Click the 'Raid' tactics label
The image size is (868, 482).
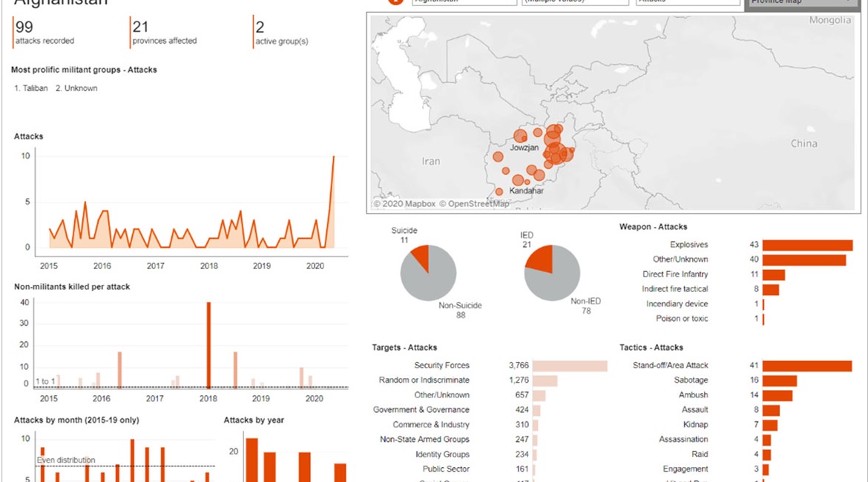tap(700, 455)
